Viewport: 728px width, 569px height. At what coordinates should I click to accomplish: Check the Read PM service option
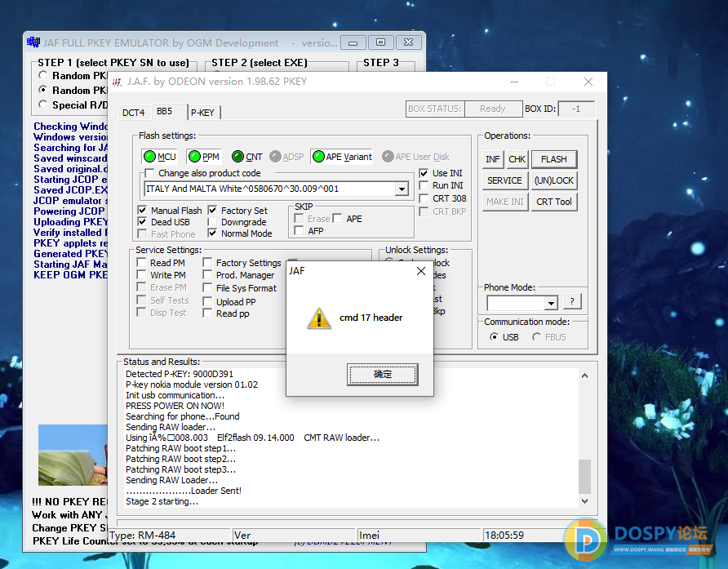tap(142, 262)
